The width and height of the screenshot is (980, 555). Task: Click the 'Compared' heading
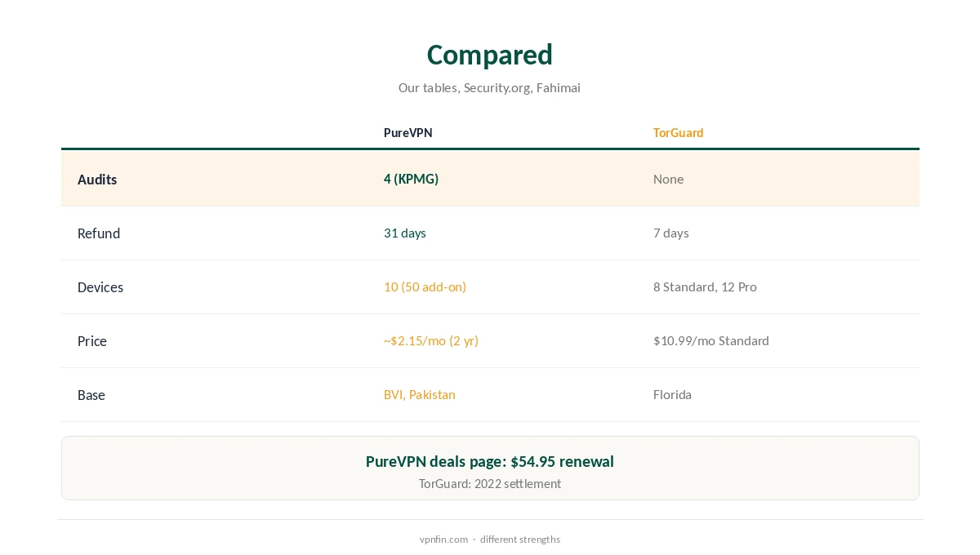click(490, 55)
